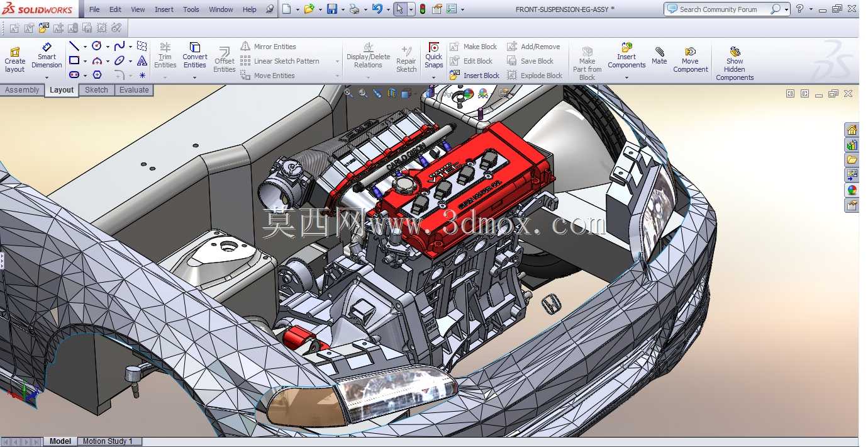Select the Spline sketch tool
This screenshot has width=868, height=447.
(x=119, y=47)
